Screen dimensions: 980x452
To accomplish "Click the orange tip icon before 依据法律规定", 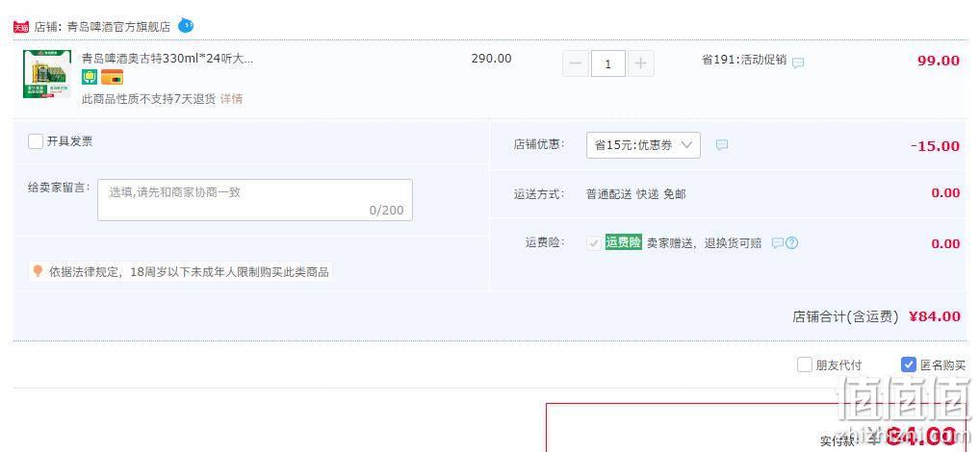I will (x=39, y=271).
